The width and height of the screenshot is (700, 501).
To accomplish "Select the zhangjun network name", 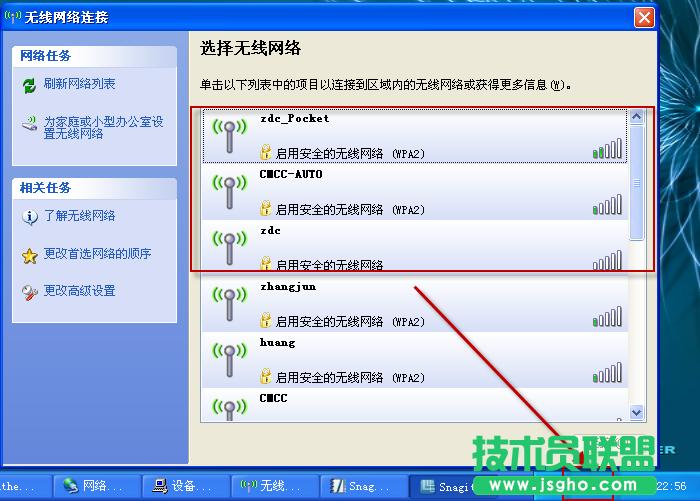I will click(x=288, y=287).
